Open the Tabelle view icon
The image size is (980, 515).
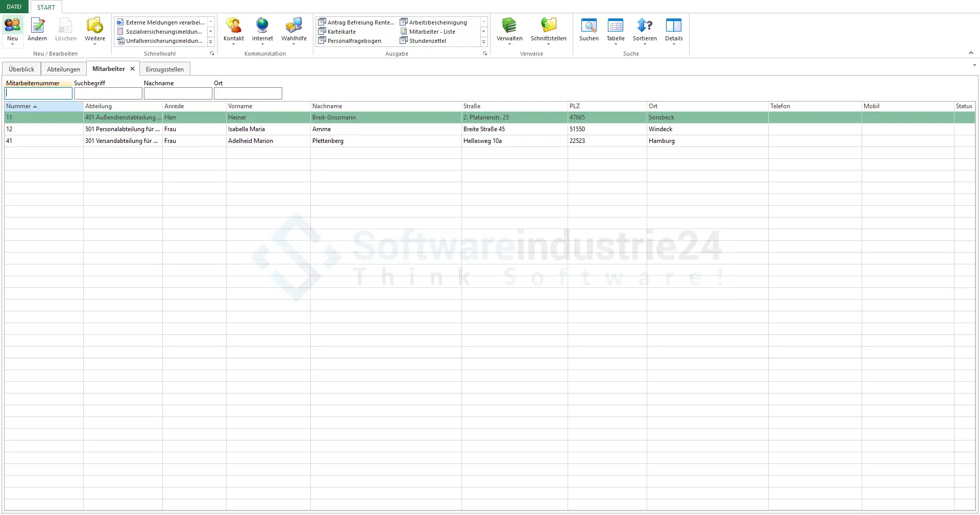coord(616,25)
